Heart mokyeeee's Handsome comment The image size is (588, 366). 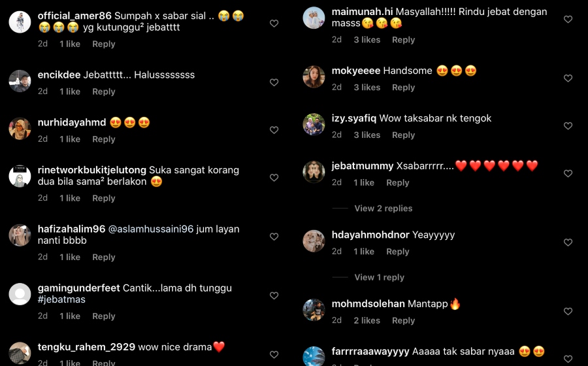(x=568, y=78)
